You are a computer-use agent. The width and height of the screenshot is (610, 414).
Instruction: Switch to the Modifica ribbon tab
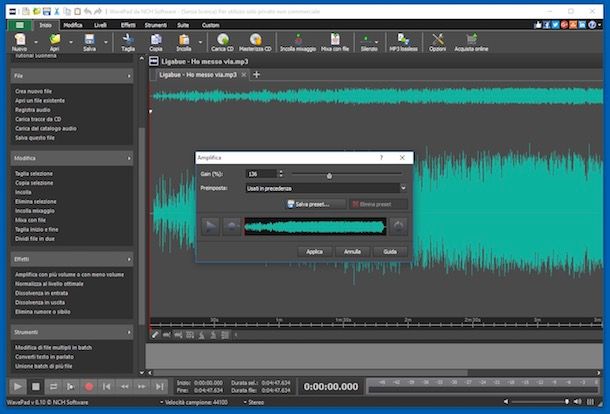(x=73, y=25)
